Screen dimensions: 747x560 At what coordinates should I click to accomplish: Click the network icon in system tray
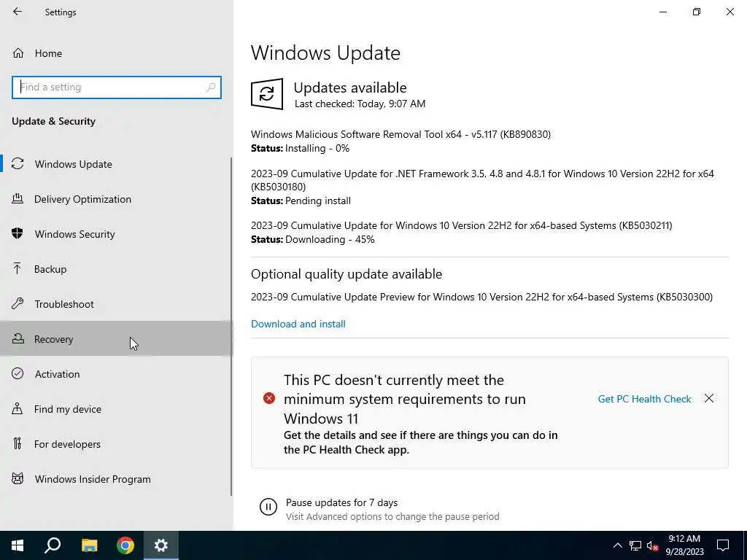pyautogui.click(x=635, y=545)
